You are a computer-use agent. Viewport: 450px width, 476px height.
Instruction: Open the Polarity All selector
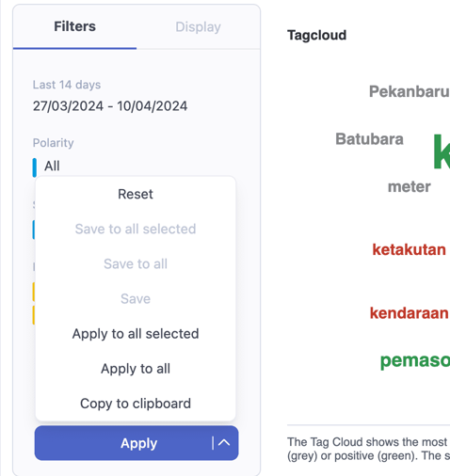pos(52,166)
